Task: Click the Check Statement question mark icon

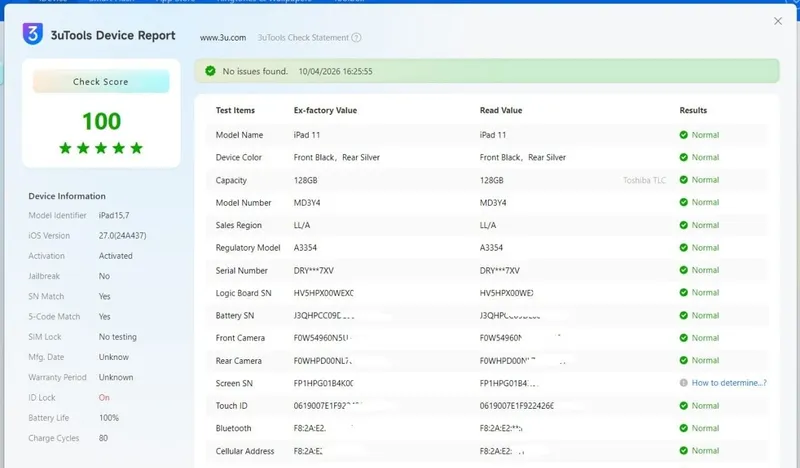Action: [357, 37]
